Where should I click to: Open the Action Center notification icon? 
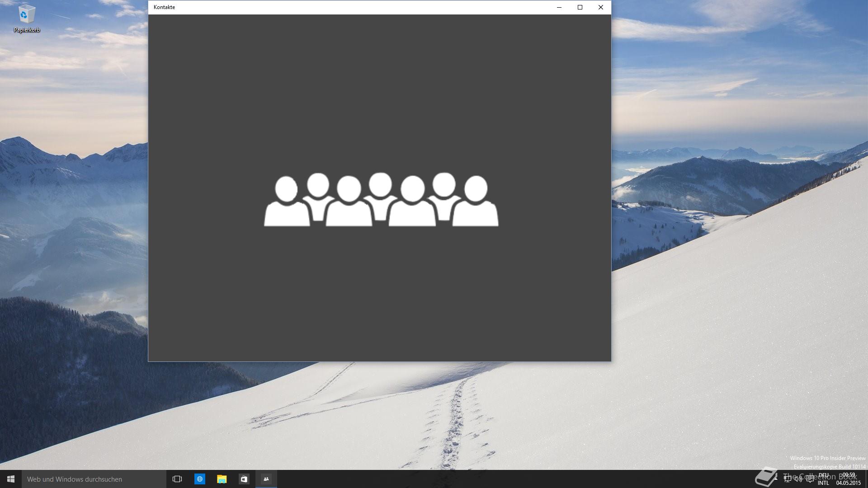(810, 479)
